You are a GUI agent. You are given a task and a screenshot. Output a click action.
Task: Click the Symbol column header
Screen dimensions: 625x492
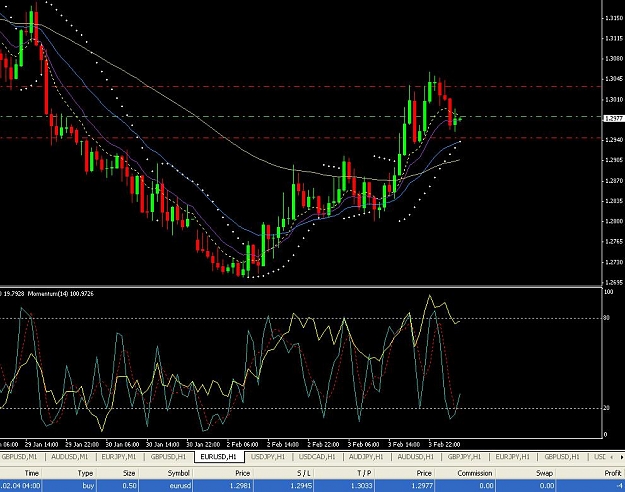(x=166, y=473)
